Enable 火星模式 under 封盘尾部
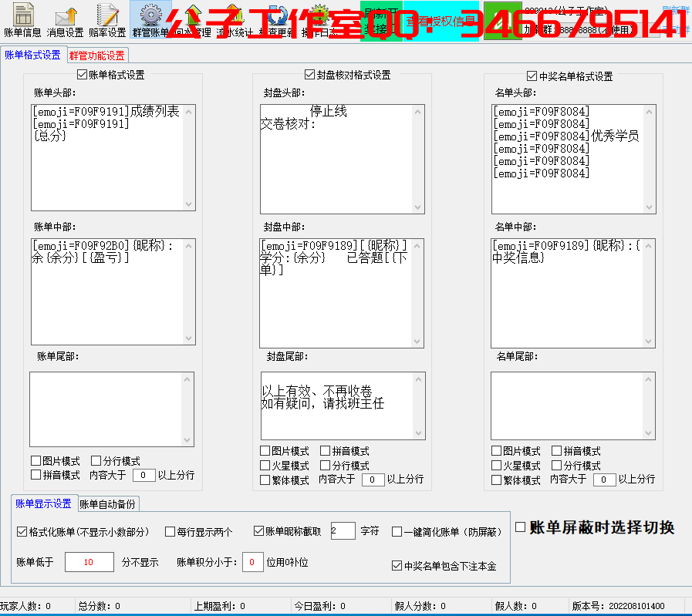This screenshot has height=616, width=692. click(265, 465)
